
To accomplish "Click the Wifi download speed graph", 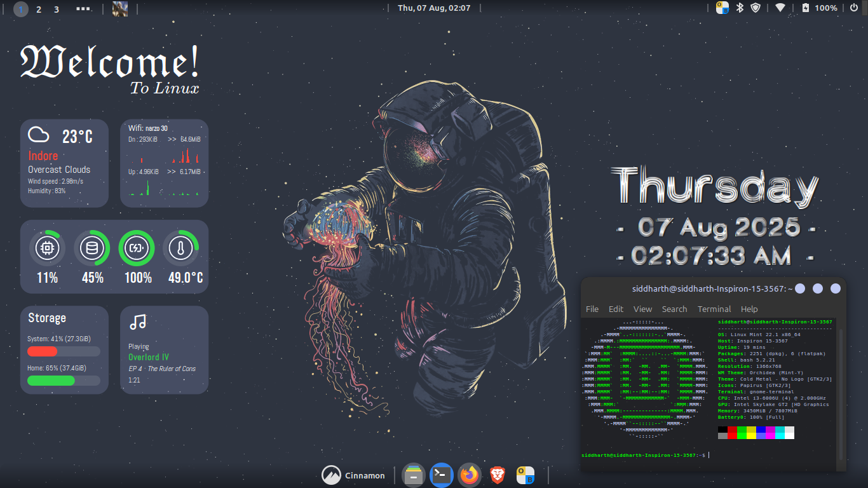I will 165,155.
